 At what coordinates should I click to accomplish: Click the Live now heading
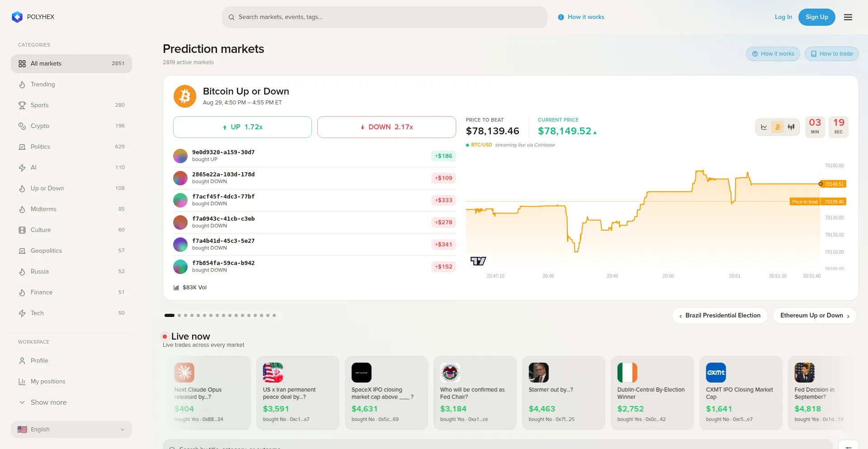[x=191, y=336]
